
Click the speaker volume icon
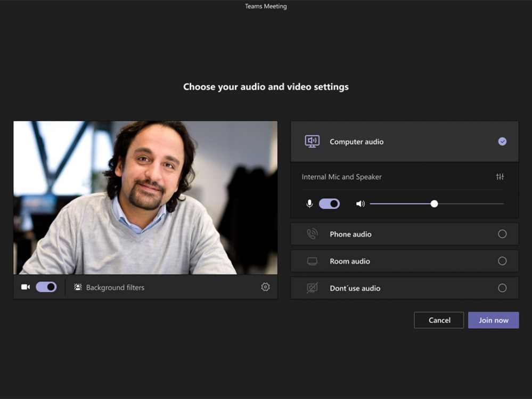tap(360, 203)
